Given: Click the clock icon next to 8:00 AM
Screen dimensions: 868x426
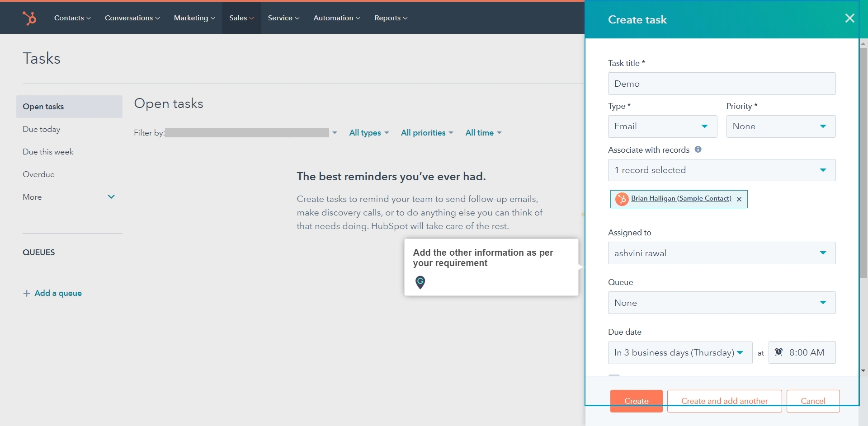Looking at the screenshot, I should [778, 352].
